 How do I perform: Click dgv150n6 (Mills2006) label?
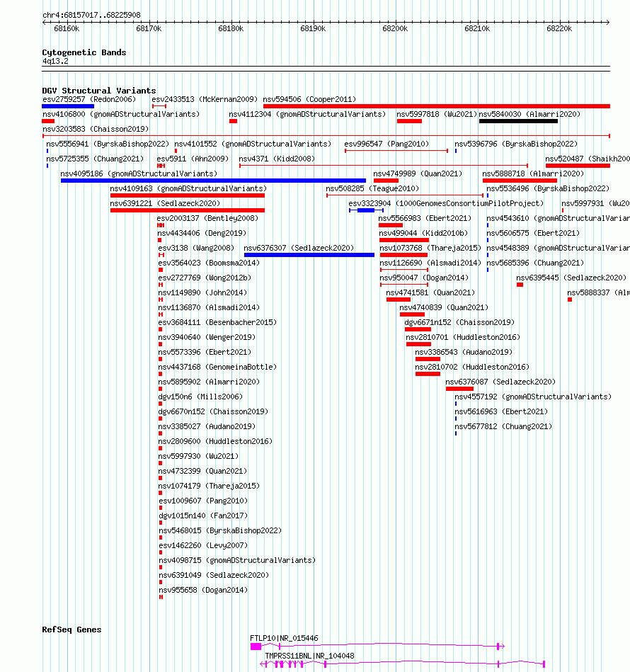point(200,397)
